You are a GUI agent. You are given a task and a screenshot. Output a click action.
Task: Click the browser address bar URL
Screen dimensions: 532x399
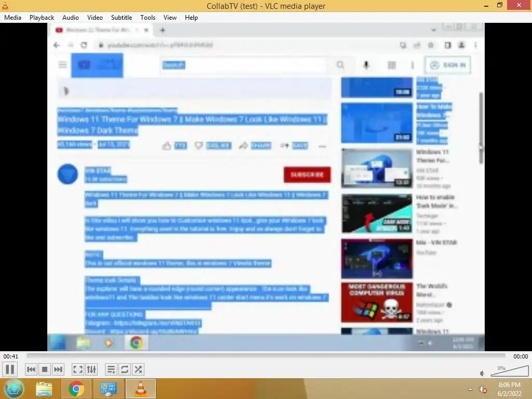pos(160,45)
